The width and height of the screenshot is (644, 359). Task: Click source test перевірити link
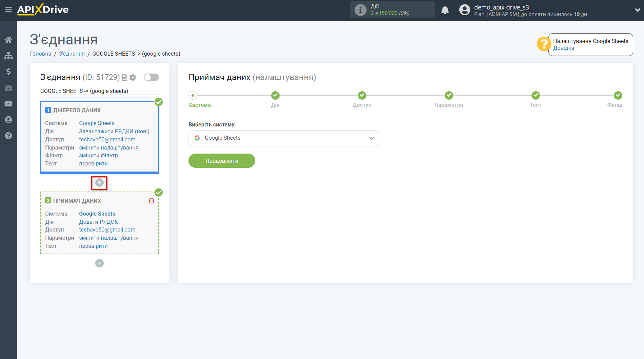pos(93,164)
